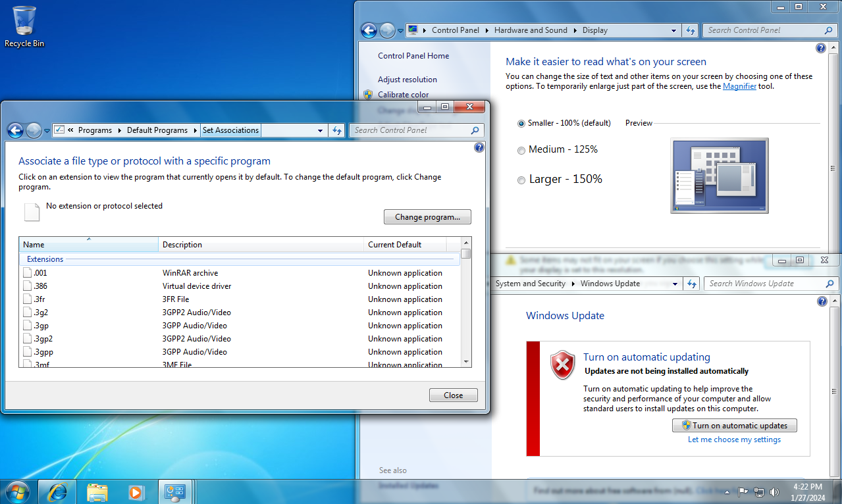This screenshot has width=842, height=504.
Task: Select the .3gpp extension row
Action: (x=240, y=352)
